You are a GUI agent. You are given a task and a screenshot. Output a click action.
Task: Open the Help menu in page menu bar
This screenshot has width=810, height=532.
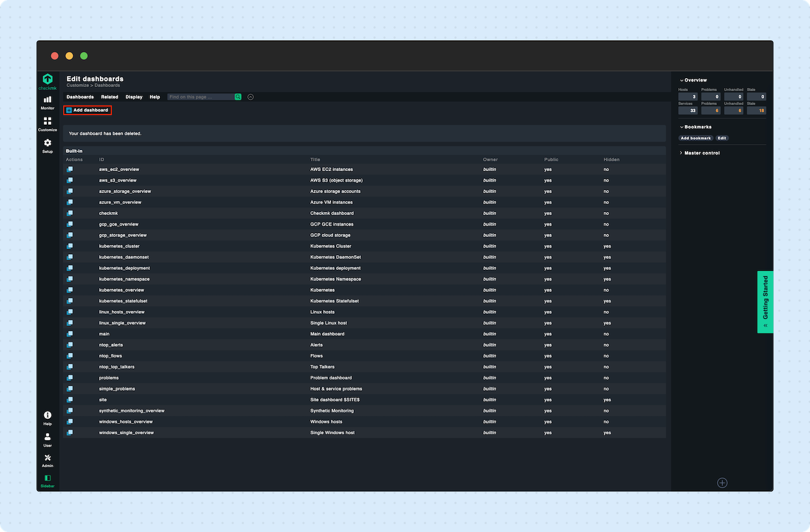[155, 97]
